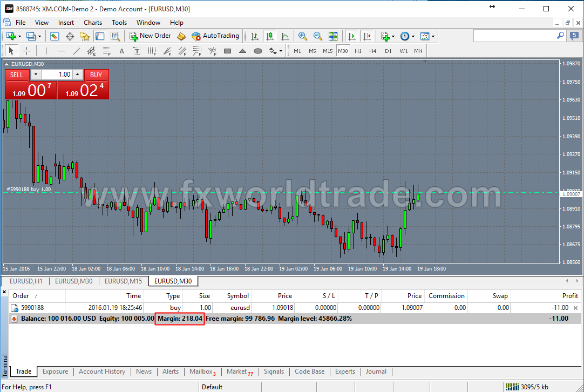Click the search input field

coord(515,36)
